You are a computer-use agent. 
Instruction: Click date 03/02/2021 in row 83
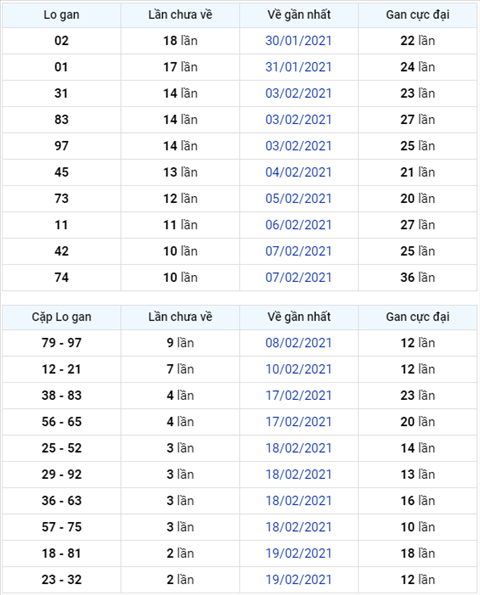click(x=298, y=120)
